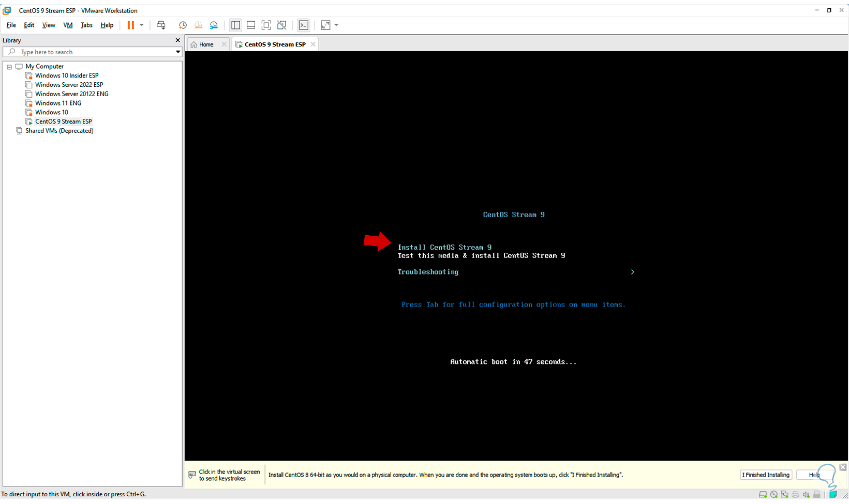Open the Tabs menu
This screenshot has width=849, height=504.
click(86, 25)
